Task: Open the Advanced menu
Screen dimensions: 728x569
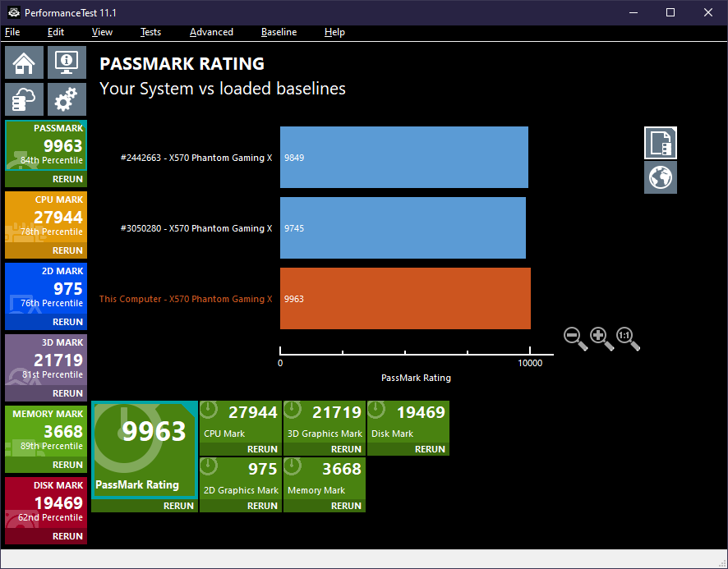Action: click(x=211, y=32)
